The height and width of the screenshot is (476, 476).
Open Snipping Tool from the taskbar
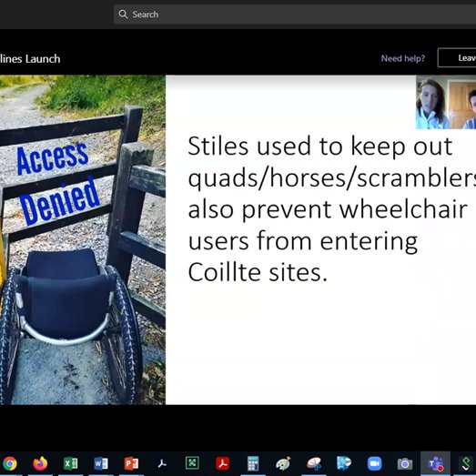click(314, 463)
